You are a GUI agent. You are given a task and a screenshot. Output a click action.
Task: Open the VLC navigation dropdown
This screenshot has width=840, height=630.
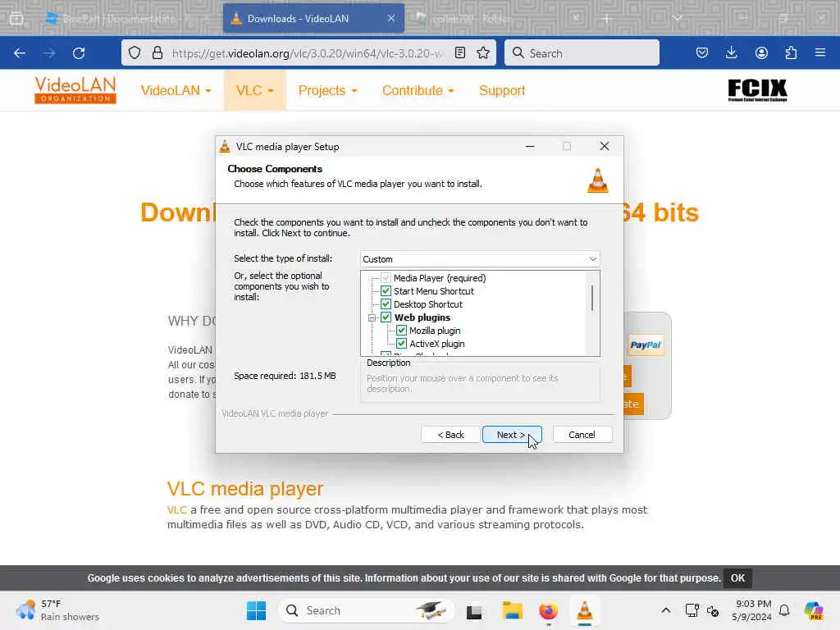point(254,90)
